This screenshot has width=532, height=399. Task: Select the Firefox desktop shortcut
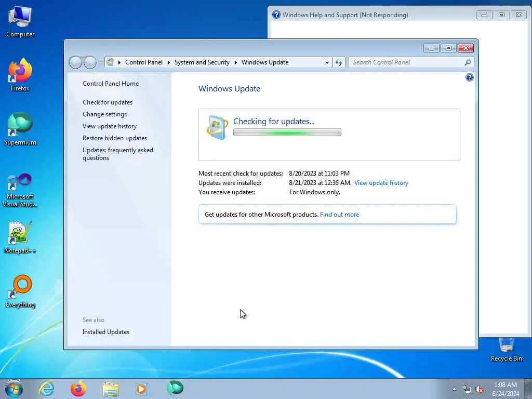(x=20, y=75)
